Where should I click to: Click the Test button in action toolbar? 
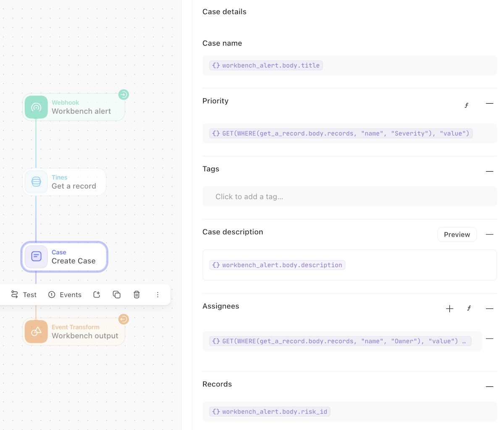pyautogui.click(x=24, y=294)
